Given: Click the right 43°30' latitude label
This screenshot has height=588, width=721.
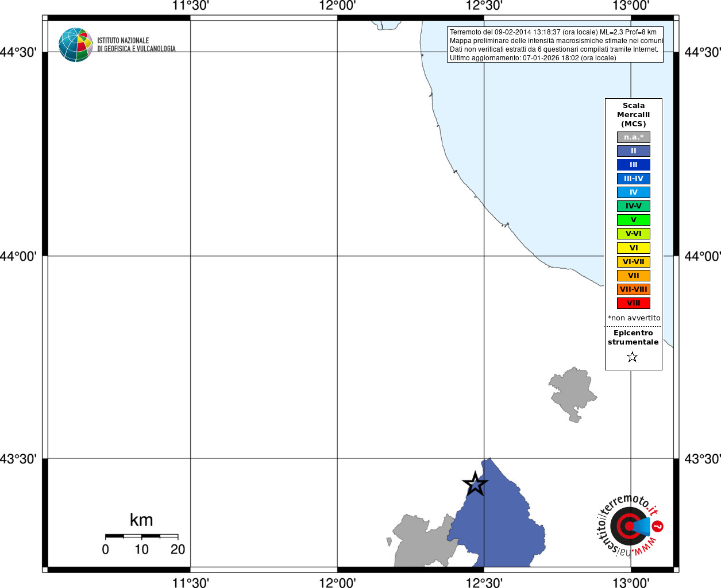Looking at the screenshot, I should point(702,459).
